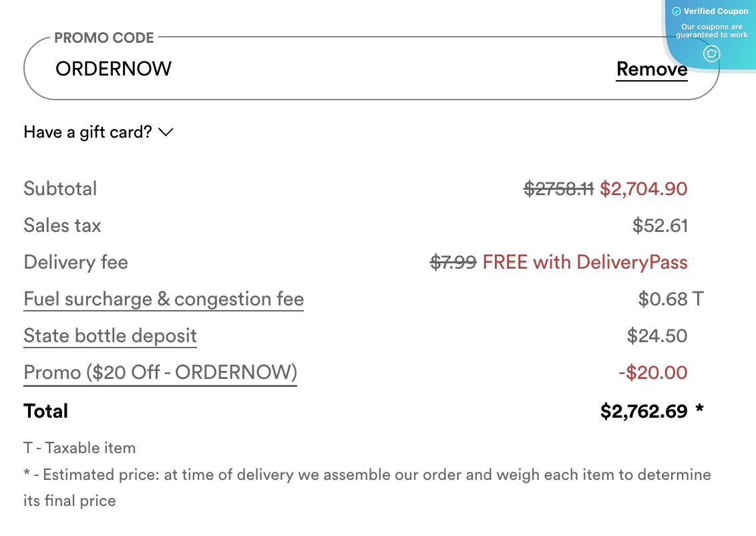Select the 'FREE with DeliveryPass' text
The image size is (756, 536).
tap(584, 262)
